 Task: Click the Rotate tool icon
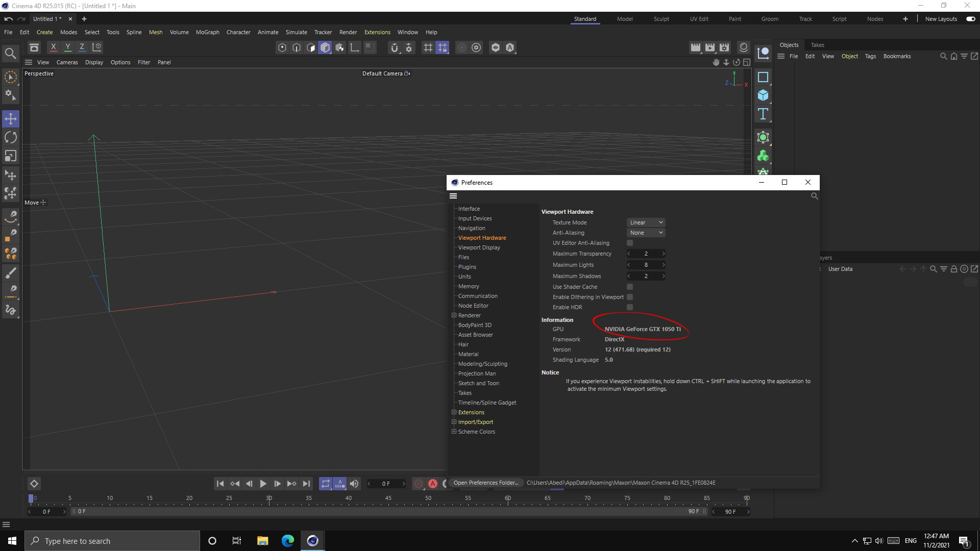click(x=10, y=137)
